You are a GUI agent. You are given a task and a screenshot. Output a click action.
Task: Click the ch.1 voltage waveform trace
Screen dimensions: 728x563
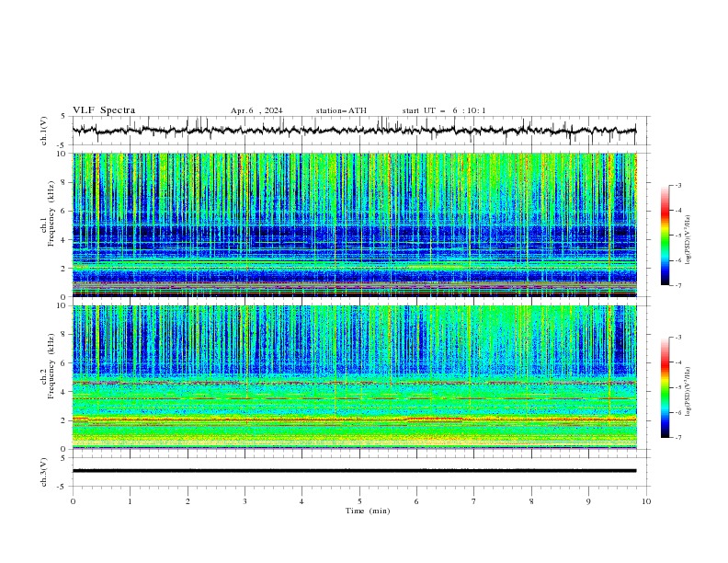tap(354, 131)
